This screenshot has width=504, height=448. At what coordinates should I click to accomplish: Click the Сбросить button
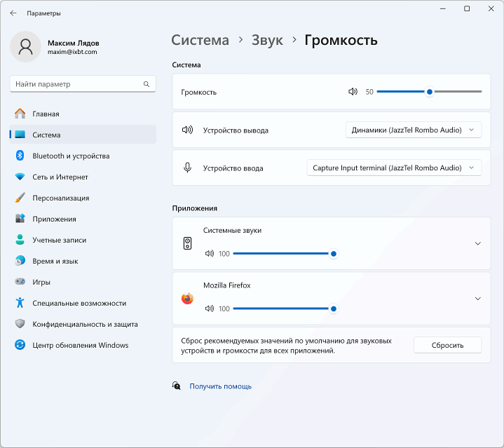coord(447,345)
